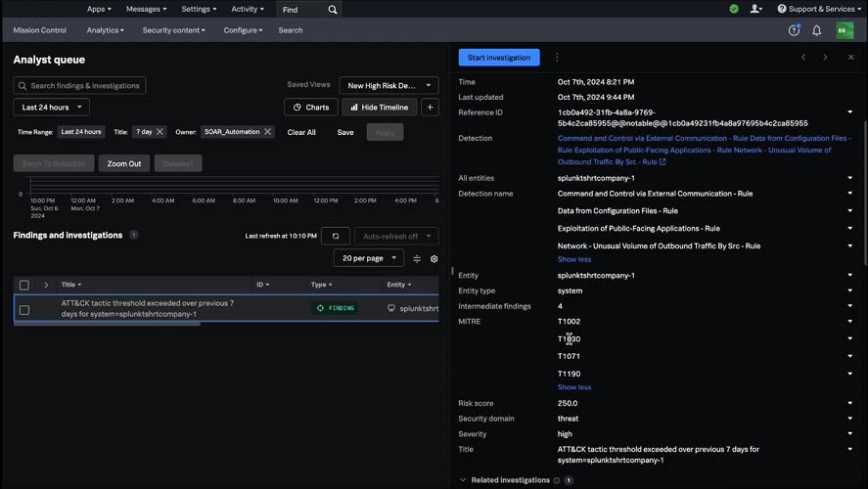Remove the '7 day' title filter
This screenshot has height=489, width=868.
coord(160,132)
